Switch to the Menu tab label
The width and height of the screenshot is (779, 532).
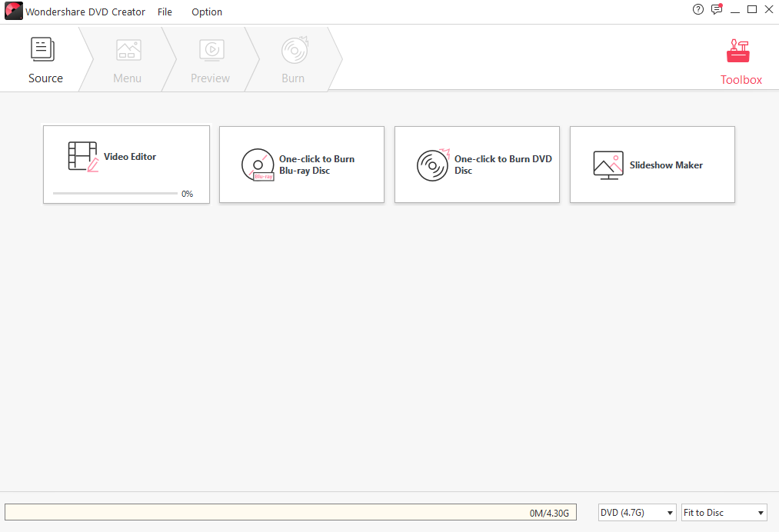tap(127, 78)
